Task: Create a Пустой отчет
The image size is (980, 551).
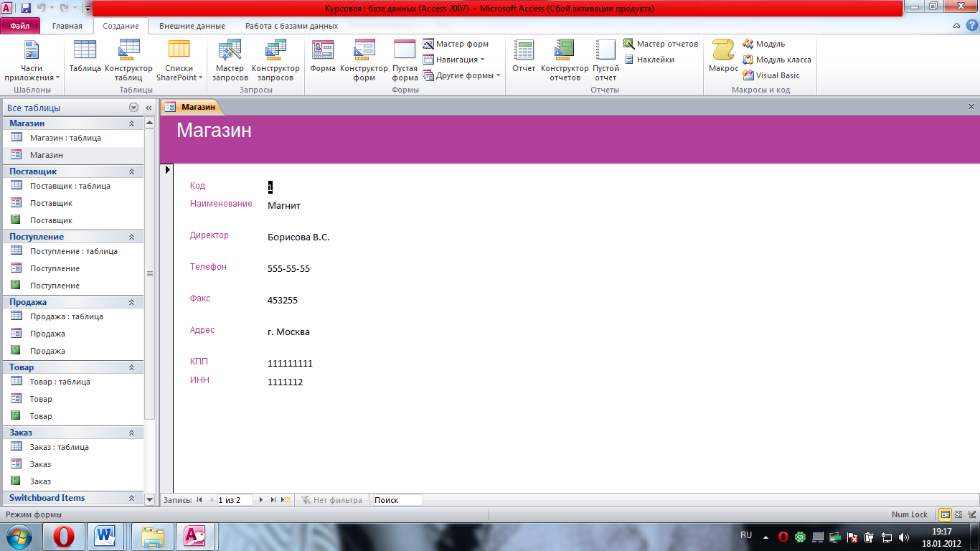Action: click(606, 61)
